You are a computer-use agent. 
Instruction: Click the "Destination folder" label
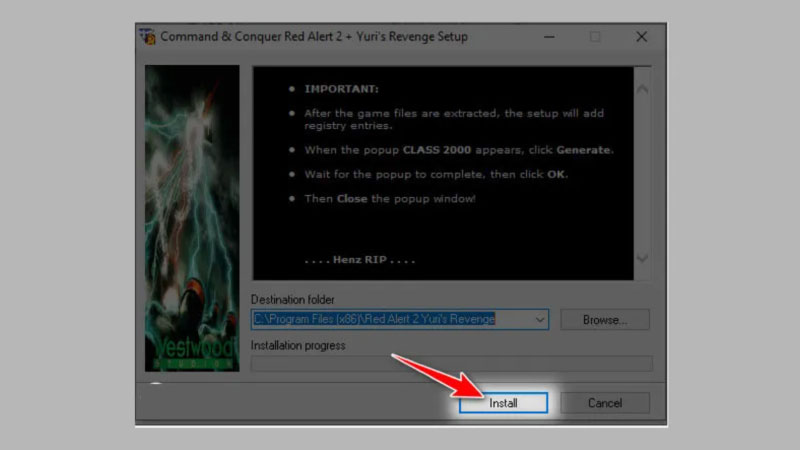292,299
